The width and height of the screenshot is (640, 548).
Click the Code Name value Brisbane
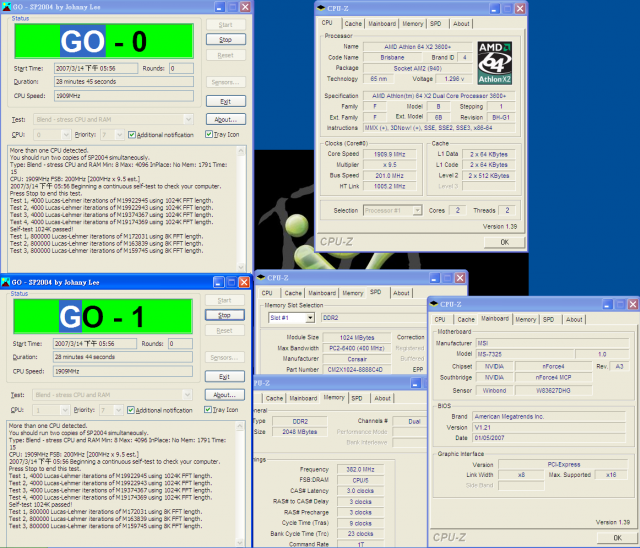click(x=392, y=58)
